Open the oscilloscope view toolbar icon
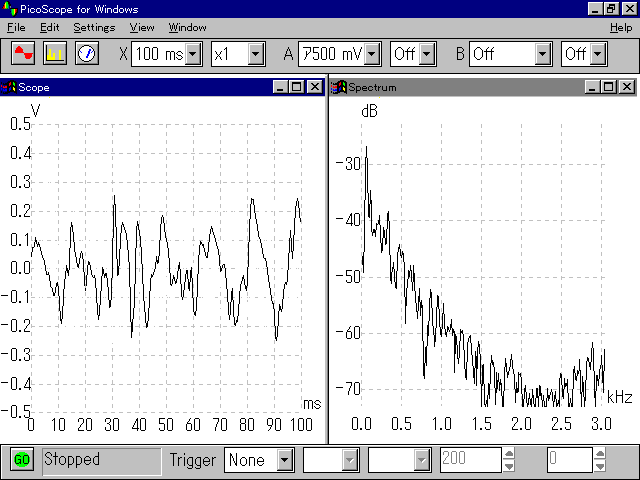 [x=23, y=53]
